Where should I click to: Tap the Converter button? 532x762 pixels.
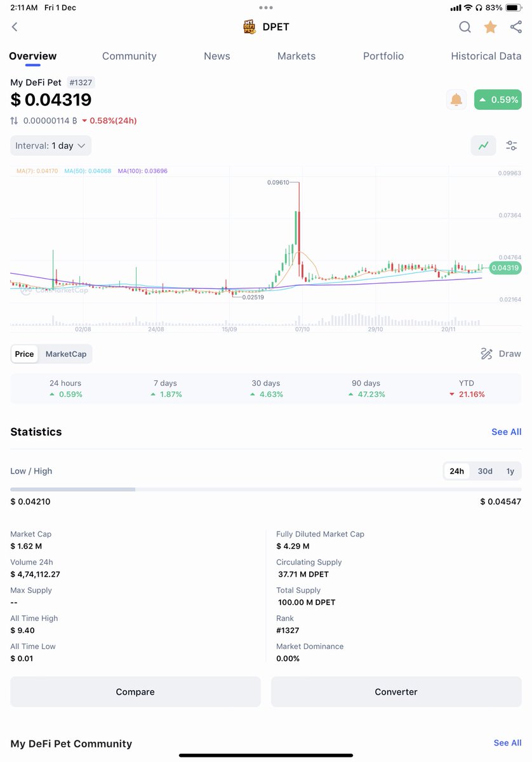[x=396, y=692]
